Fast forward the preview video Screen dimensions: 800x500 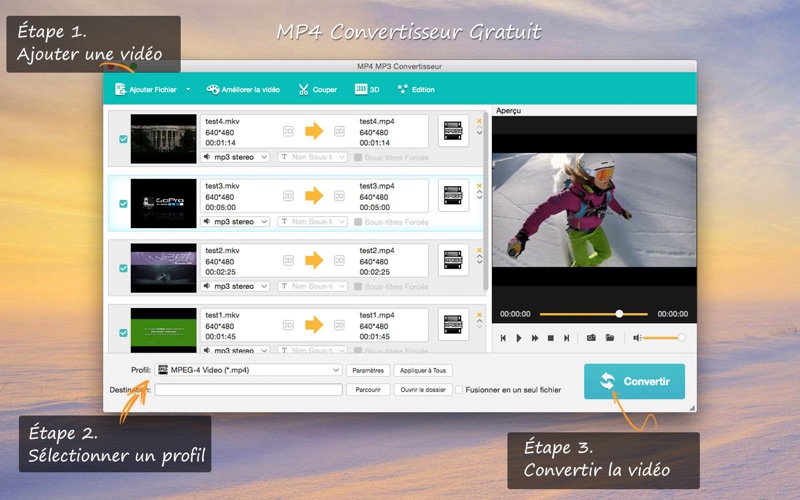pyautogui.click(x=535, y=338)
